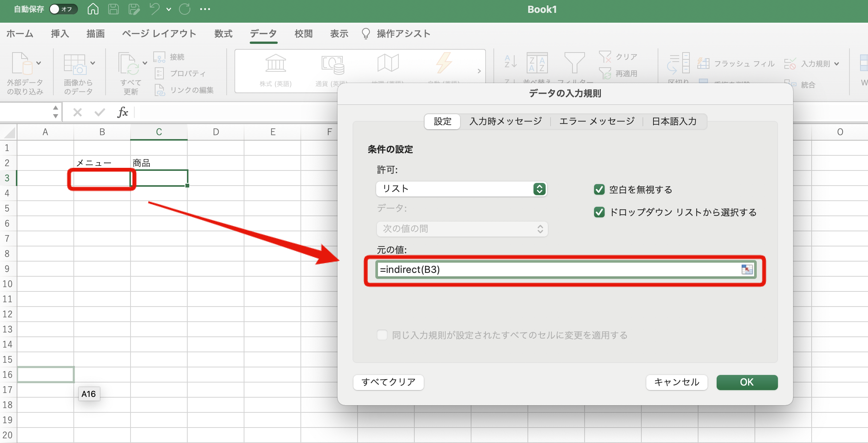Select the 商品 header cell
The height and width of the screenshot is (443, 868).
[159, 163]
